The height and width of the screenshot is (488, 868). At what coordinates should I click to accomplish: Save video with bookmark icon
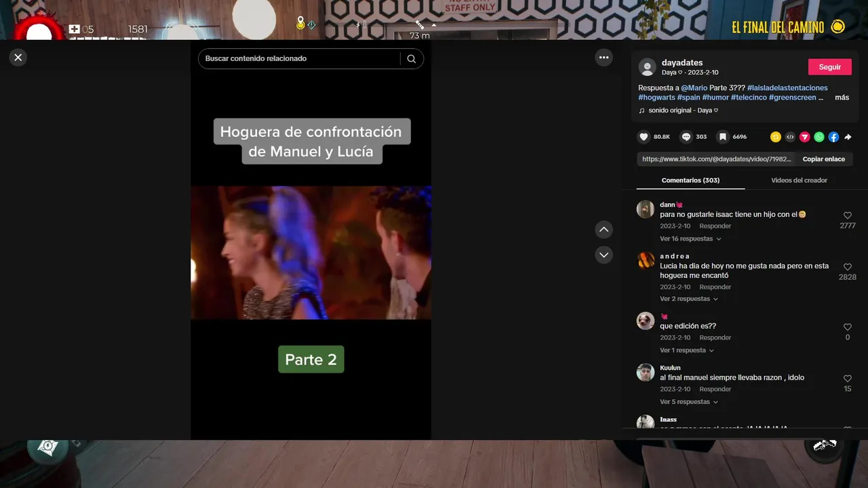coord(723,137)
